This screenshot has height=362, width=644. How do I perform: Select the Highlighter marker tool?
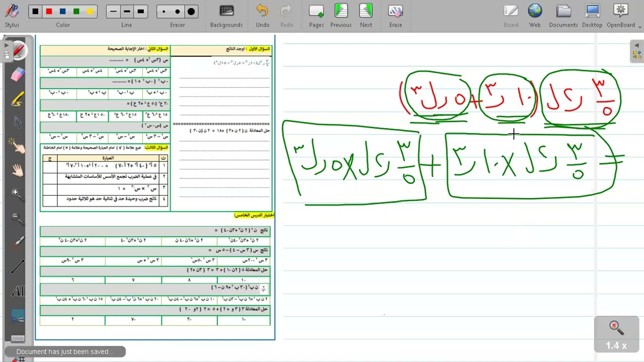[18, 99]
